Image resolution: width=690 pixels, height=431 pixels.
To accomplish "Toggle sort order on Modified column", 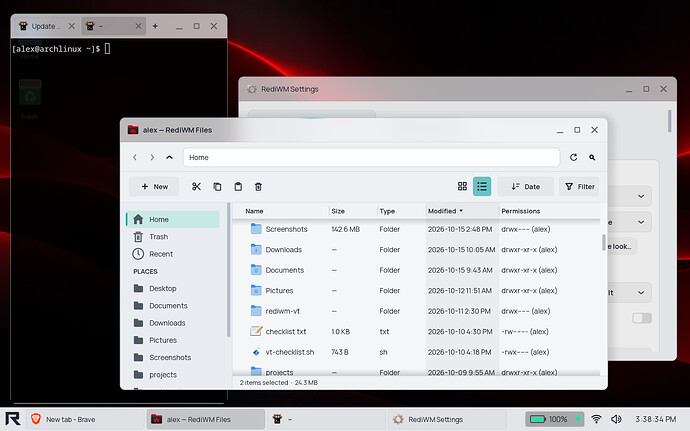I will pos(462,211).
